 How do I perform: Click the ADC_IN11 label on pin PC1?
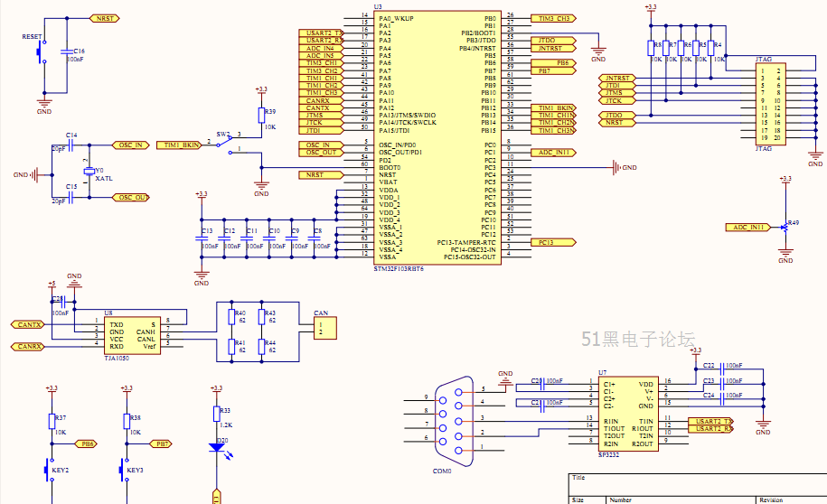554,153
